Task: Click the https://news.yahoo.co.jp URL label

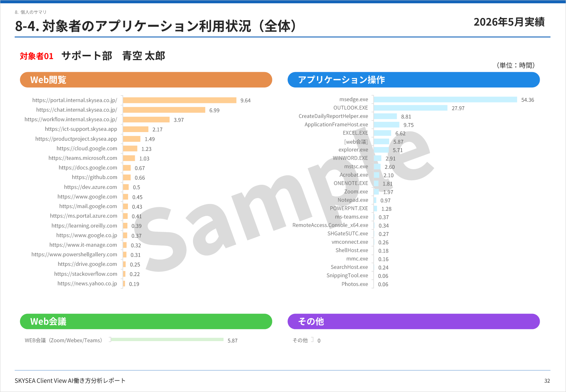Action: (x=87, y=284)
